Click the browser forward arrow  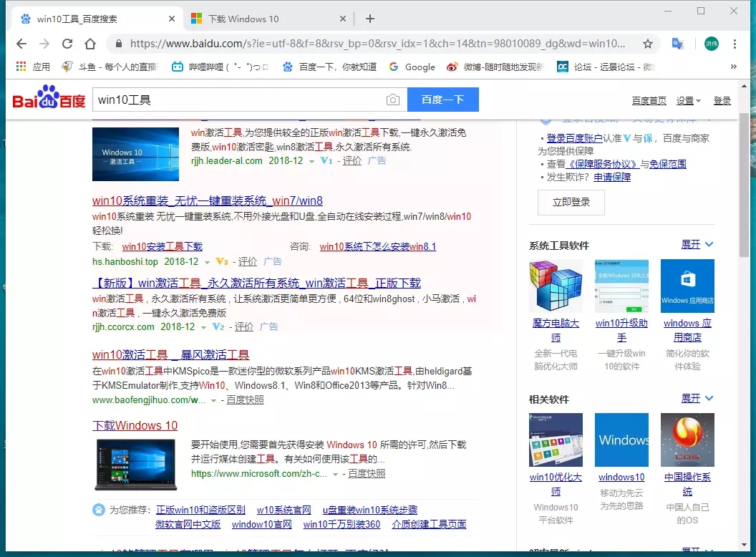tap(44, 44)
